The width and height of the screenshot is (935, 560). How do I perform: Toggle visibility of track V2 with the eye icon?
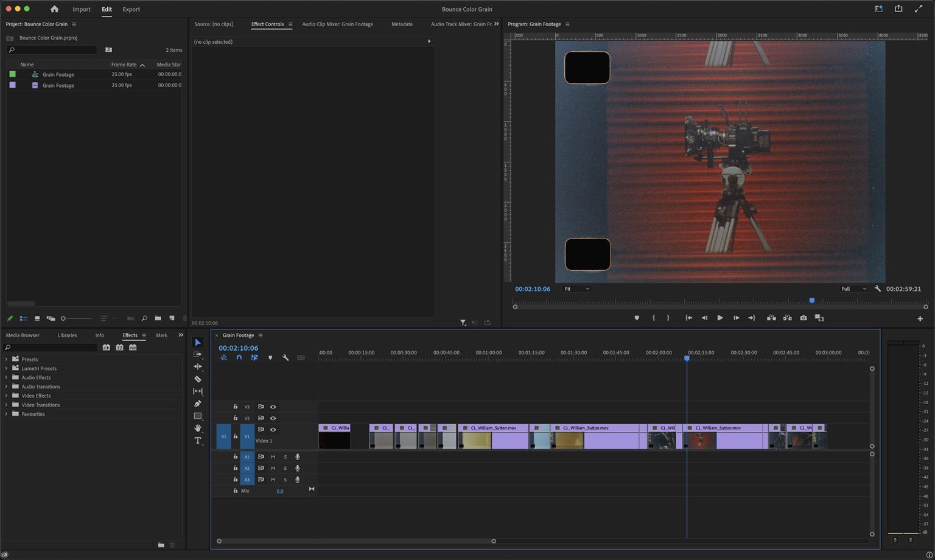(x=273, y=418)
